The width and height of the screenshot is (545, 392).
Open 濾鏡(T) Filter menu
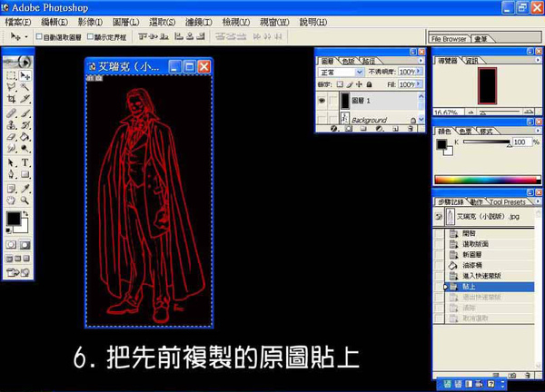coord(199,22)
